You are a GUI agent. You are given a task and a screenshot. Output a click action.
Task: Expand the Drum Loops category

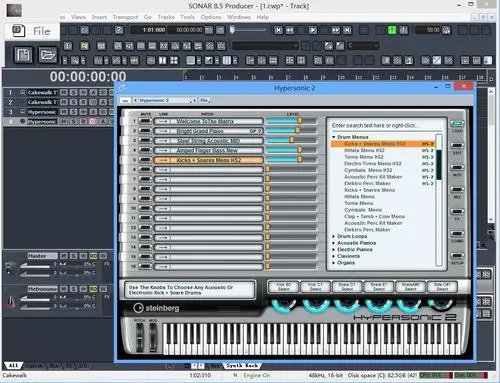click(334, 236)
